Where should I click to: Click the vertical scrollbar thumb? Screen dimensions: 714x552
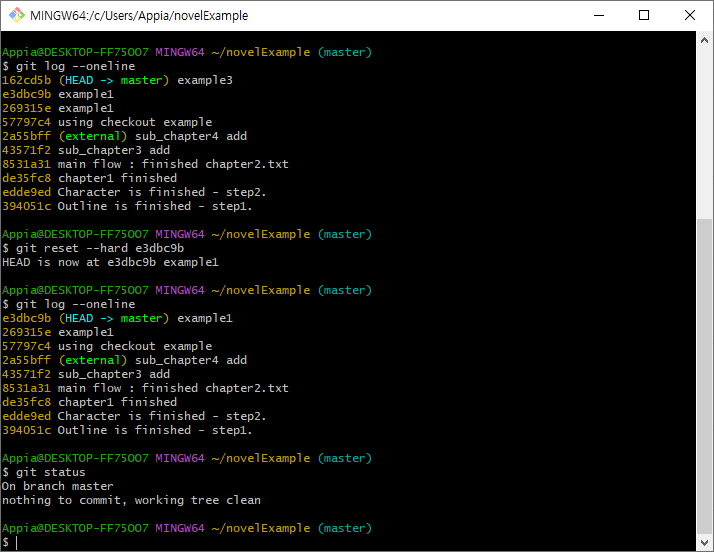(x=704, y=376)
